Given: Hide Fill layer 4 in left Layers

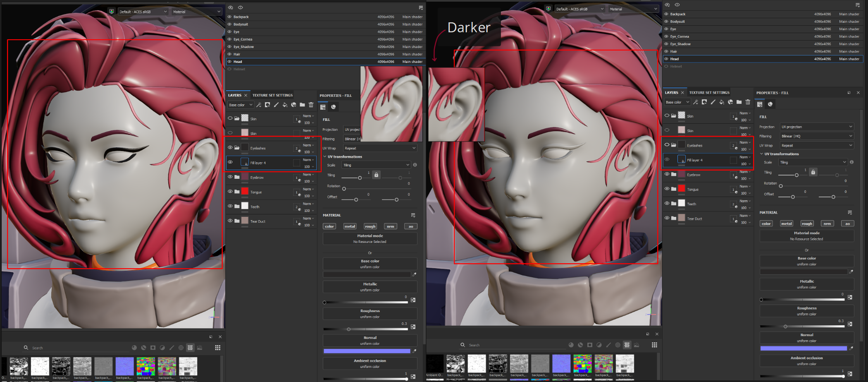Looking at the screenshot, I should click(230, 162).
